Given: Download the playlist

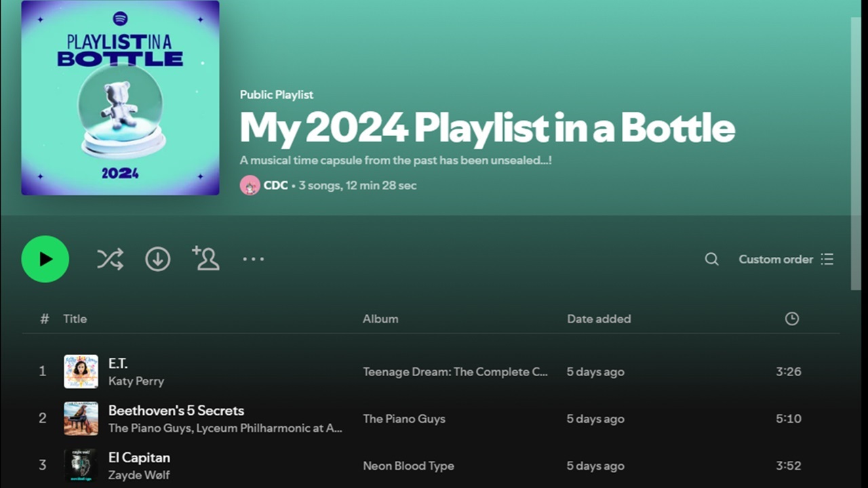Looking at the screenshot, I should (157, 259).
